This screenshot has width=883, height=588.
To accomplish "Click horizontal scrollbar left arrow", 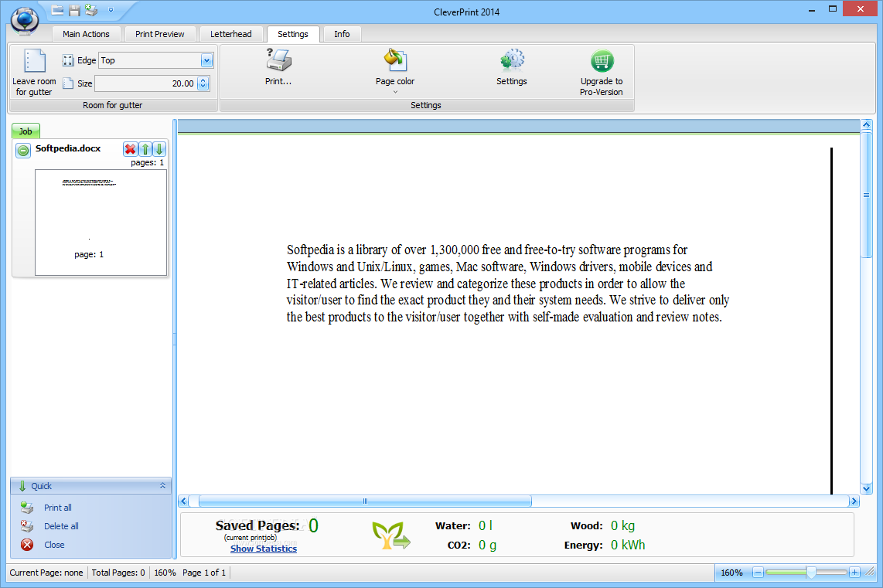I will click(x=183, y=501).
